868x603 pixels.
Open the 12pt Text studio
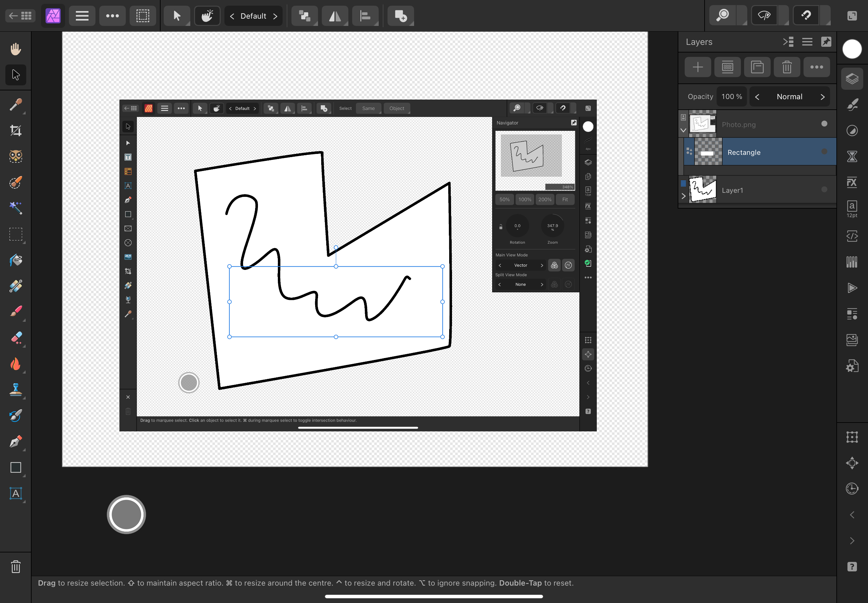852,209
